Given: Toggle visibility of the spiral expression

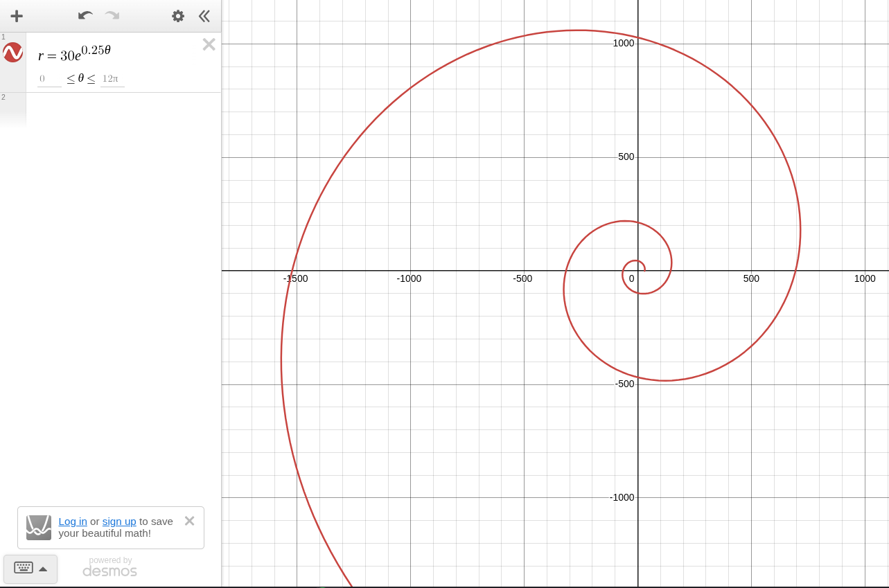Looking at the screenshot, I should [13, 52].
